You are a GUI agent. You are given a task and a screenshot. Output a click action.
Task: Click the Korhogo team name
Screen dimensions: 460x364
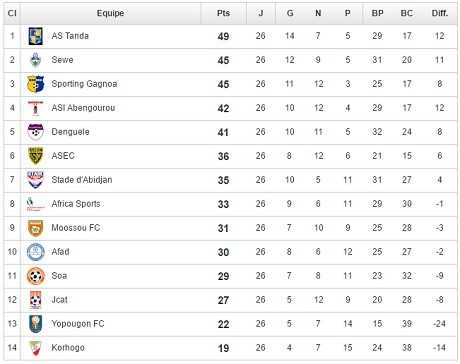click(68, 348)
